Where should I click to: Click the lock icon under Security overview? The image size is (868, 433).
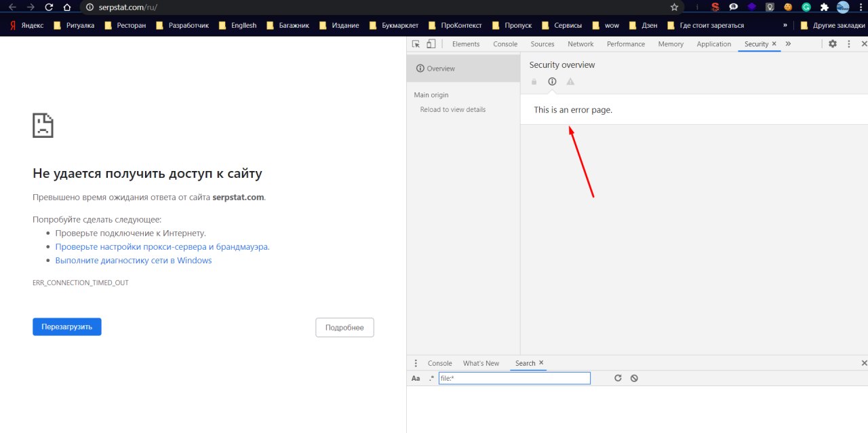[x=534, y=81]
